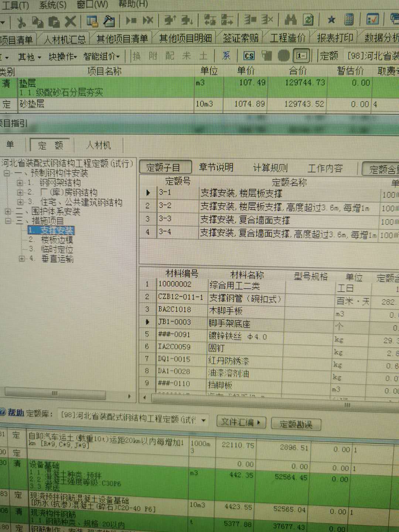Click the star toolbar icon
Viewport: 399px width, 532px height.
(x=331, y=21)
